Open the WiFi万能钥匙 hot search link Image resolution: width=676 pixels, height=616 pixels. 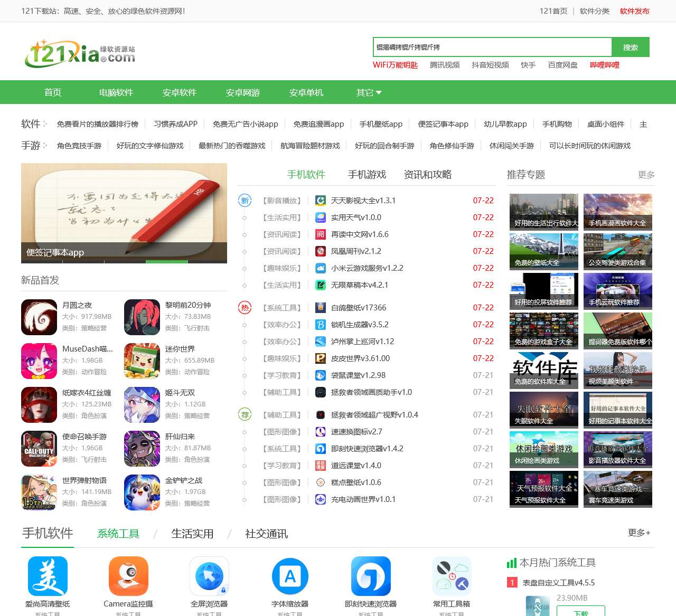click(x=395, y=65)
